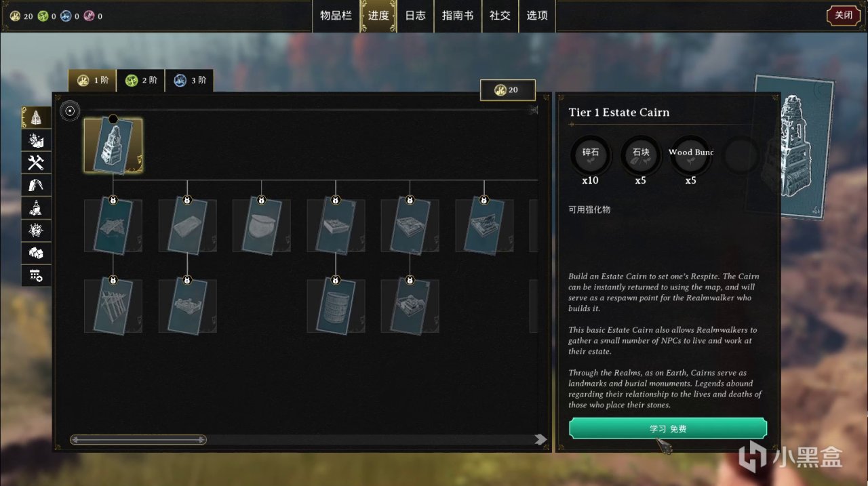Select the houses category icon

click(37, 252)
